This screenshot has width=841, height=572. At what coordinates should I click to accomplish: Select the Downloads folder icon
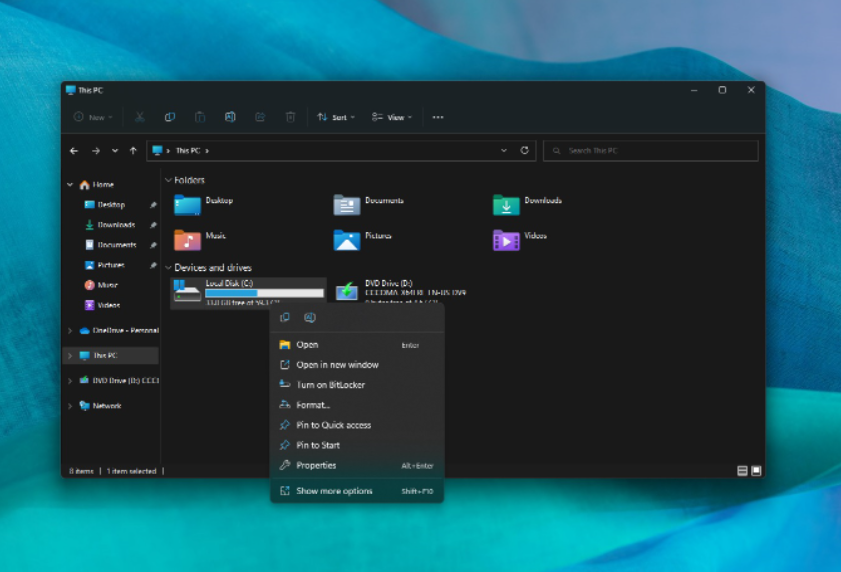(x=506, y=205)
